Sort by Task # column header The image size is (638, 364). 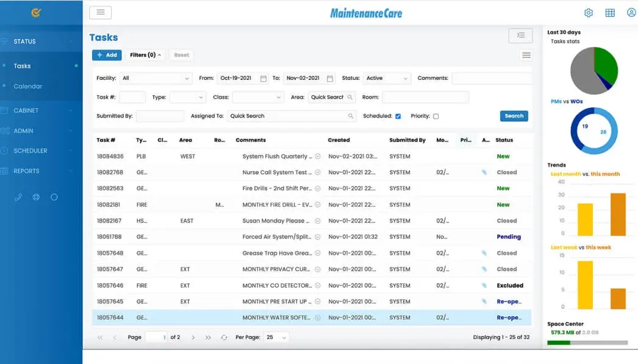coord(106,140)
